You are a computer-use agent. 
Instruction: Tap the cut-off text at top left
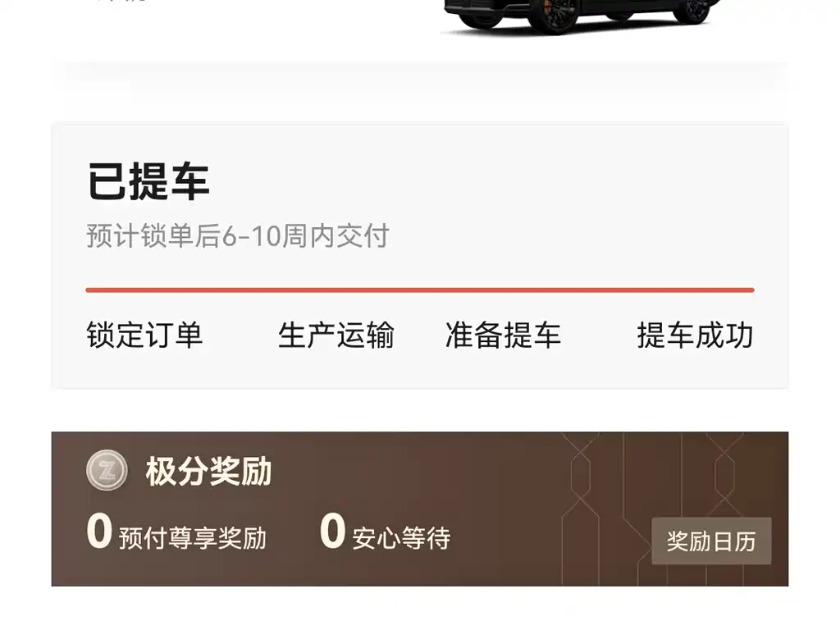coord(122,2)
